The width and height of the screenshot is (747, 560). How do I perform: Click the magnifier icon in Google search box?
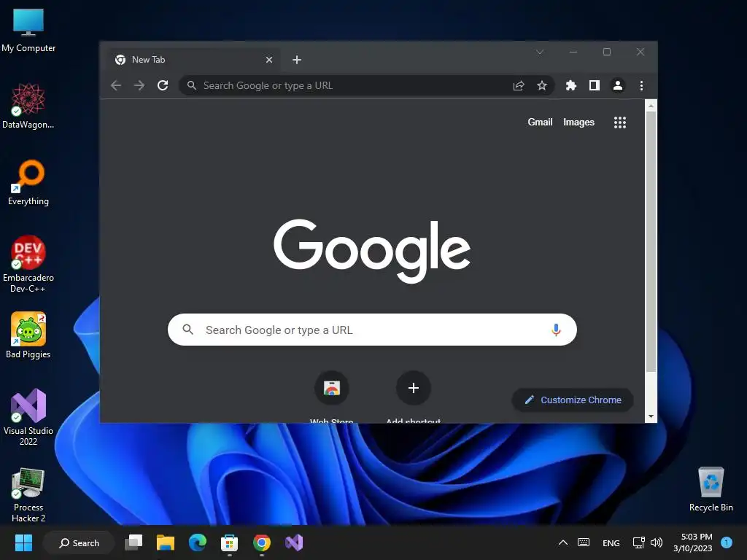187,329
